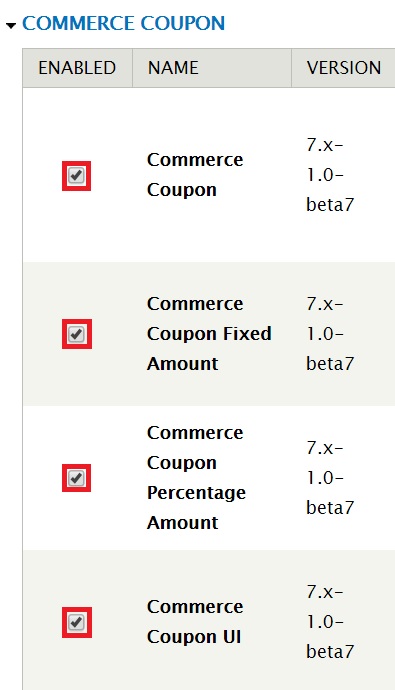Open the COMMERCE COUPON section heading link

pos(124,23)
